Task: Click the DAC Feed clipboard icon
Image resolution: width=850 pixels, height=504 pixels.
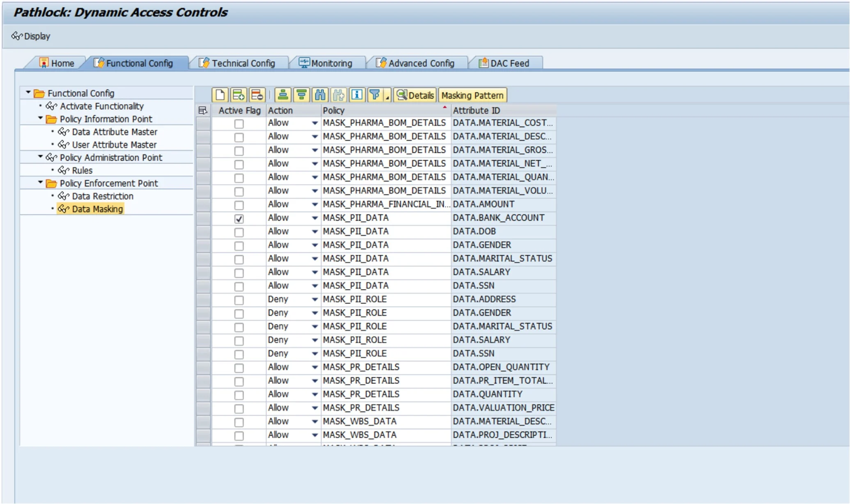Action: (483, 62)
